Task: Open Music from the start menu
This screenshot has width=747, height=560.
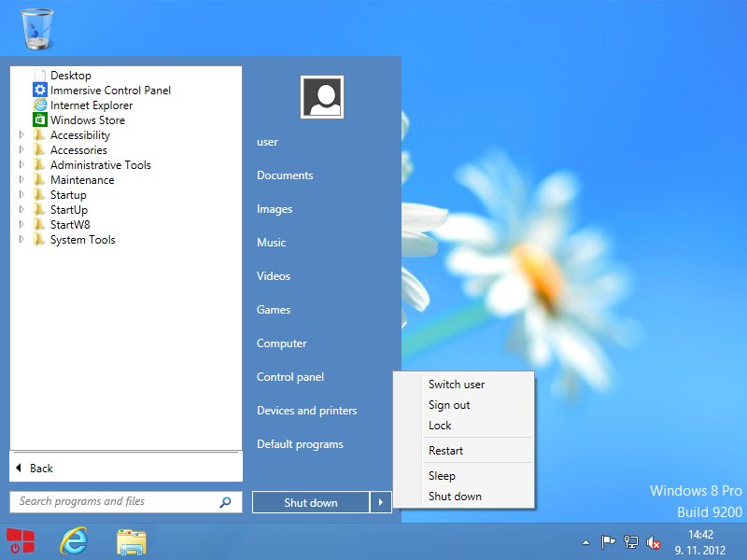Action: pos(271,243)
